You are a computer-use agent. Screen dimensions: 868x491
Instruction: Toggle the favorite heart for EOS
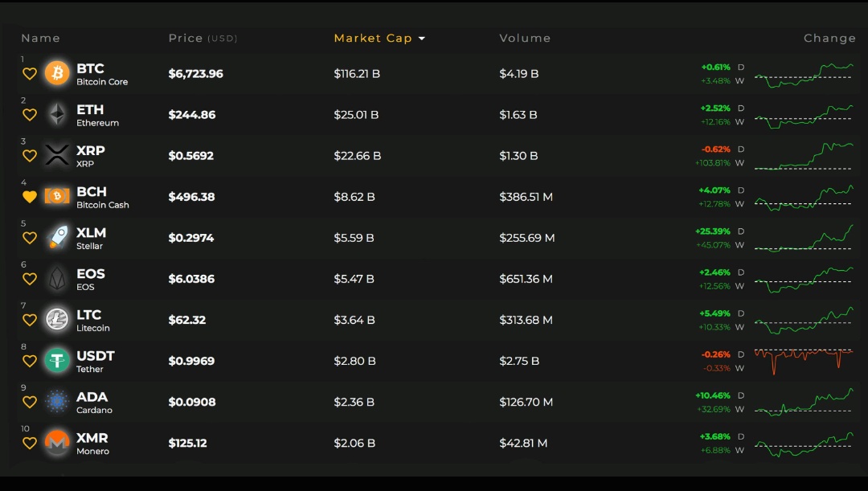point(30,279)
